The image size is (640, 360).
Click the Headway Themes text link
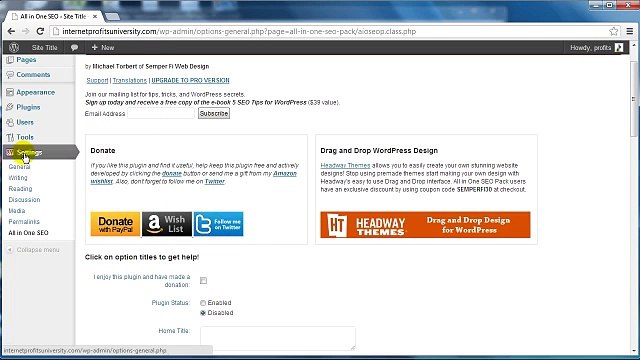click(x=345, y=166)
